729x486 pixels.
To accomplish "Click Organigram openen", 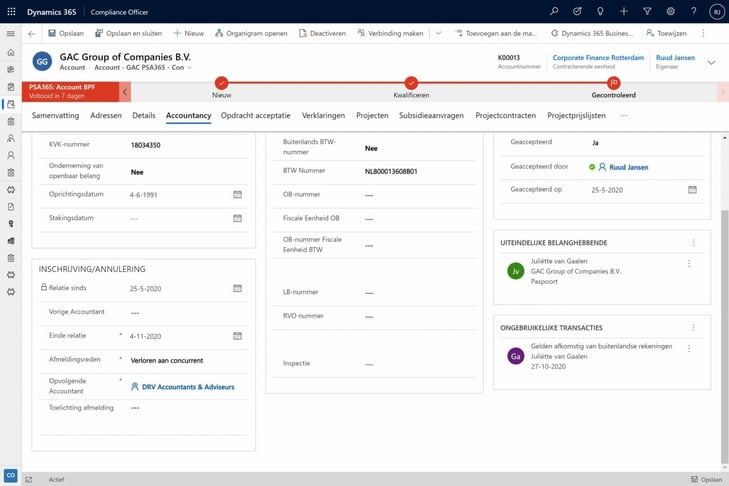I will click(x=251, y=33).
